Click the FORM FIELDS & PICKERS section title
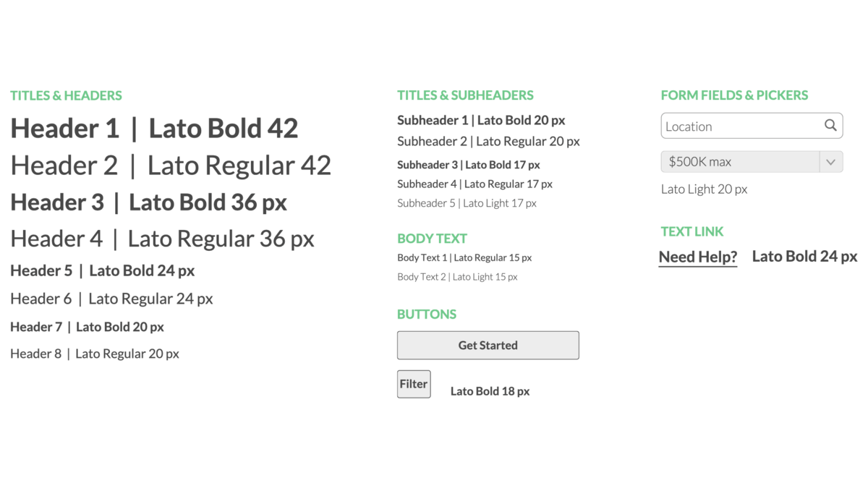Viewport: 868px width, 488px height. pos(734,95)
